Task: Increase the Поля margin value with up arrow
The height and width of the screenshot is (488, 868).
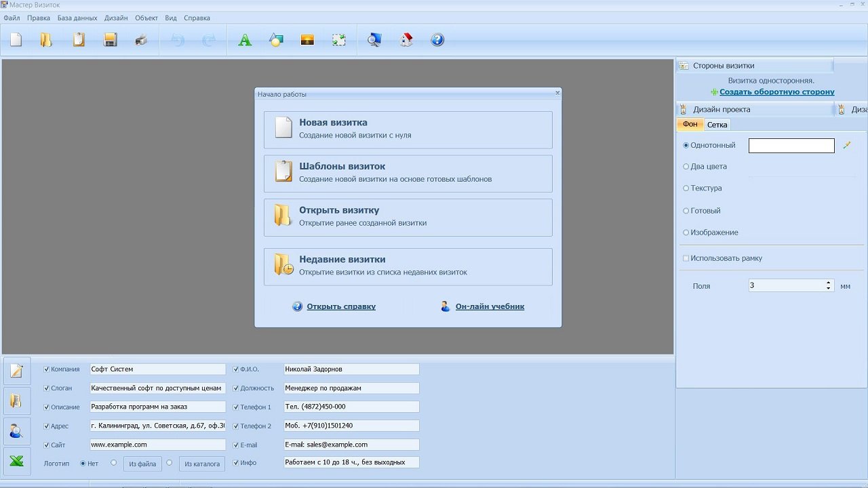Action: 829,283
